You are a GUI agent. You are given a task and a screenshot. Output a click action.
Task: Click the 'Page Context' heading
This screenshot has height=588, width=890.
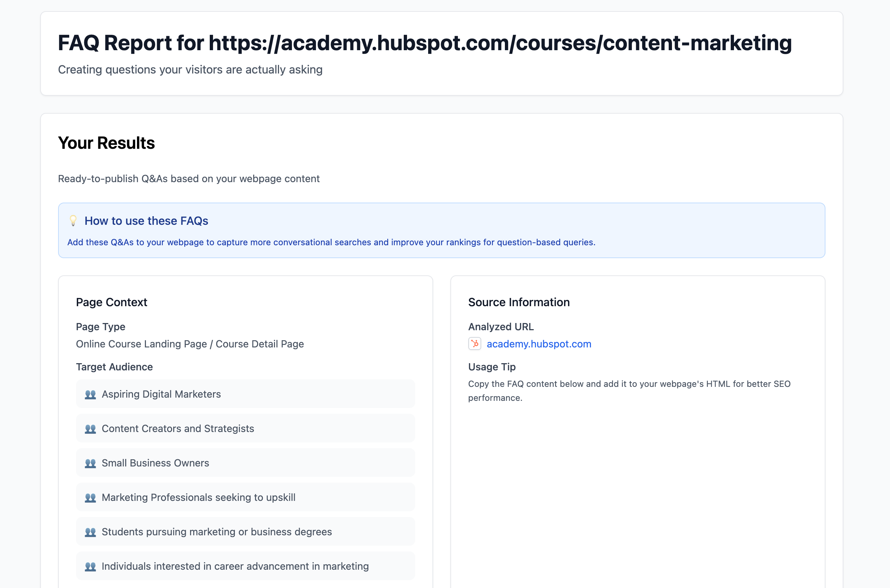112,302
